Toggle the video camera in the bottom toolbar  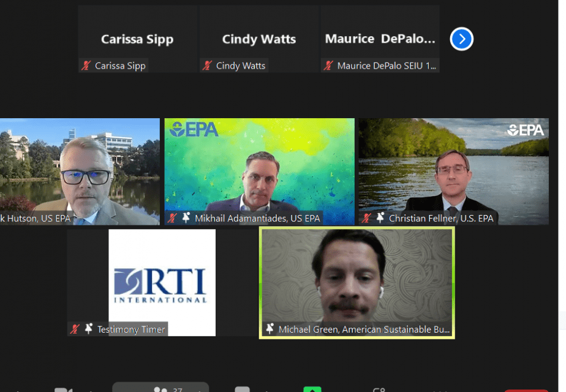(62, 390)
